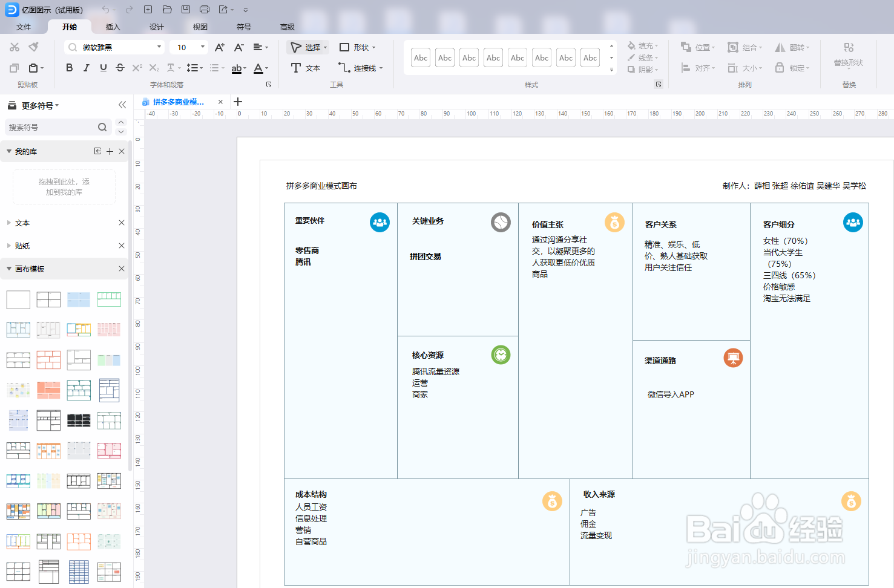Click the Undo arrow in title bar
Image resolution: width=894 pixels, height=588 pixels.
tap(105, 10)
